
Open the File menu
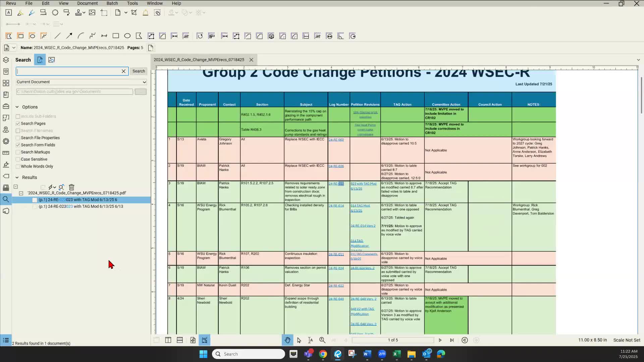point(29,3)
